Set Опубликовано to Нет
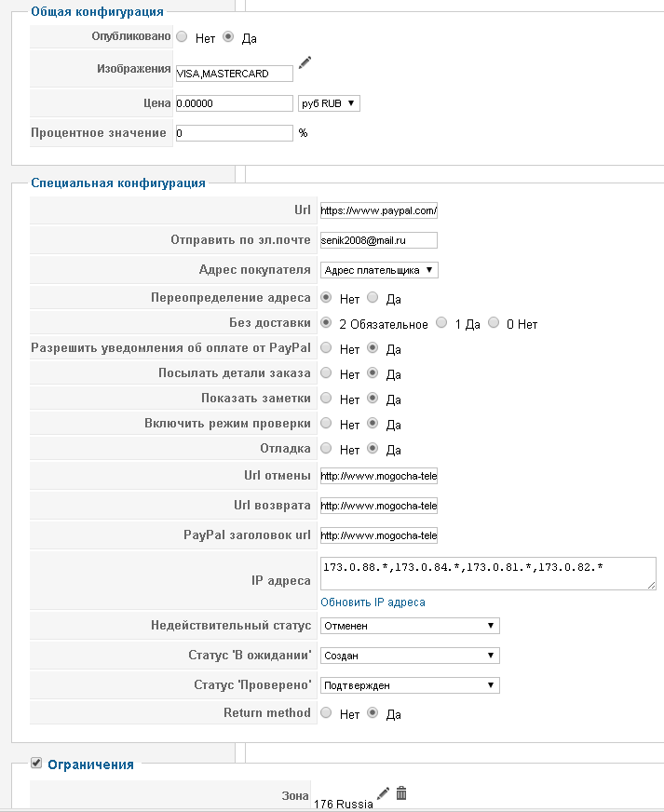Viewport: 664px width, 812px height. tap(182, 37)
